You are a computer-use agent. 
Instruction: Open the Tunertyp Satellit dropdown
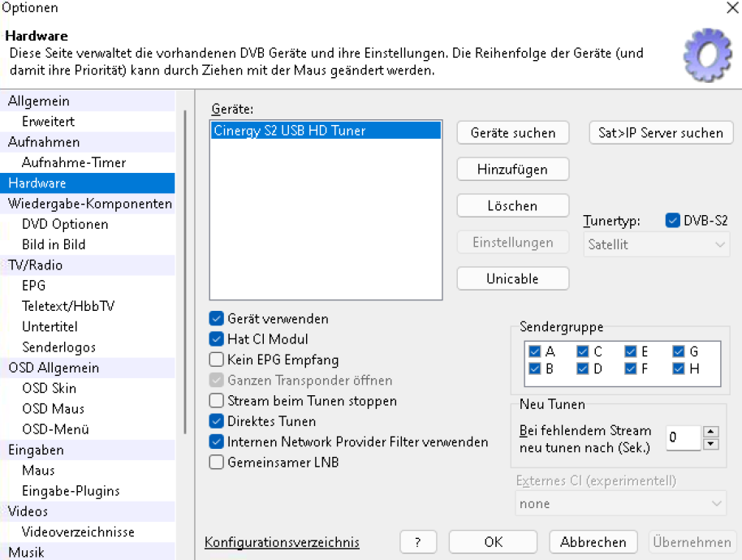click(656, 244)
